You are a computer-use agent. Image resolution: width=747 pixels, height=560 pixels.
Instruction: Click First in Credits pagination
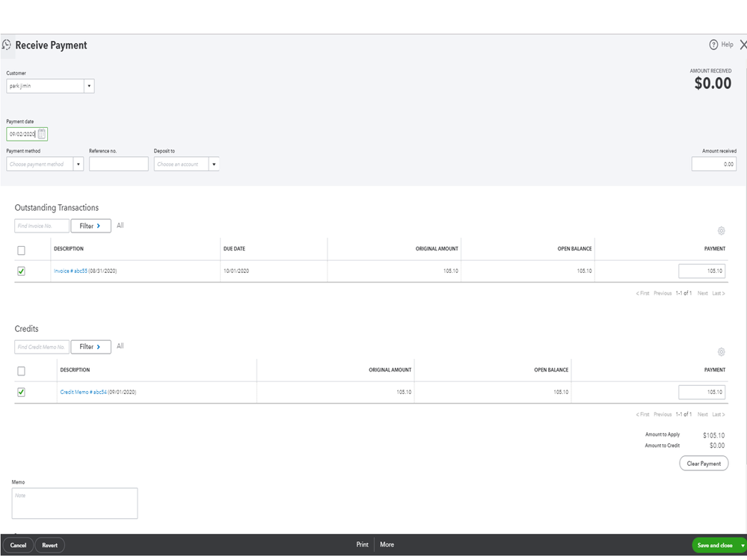[642, 415]
